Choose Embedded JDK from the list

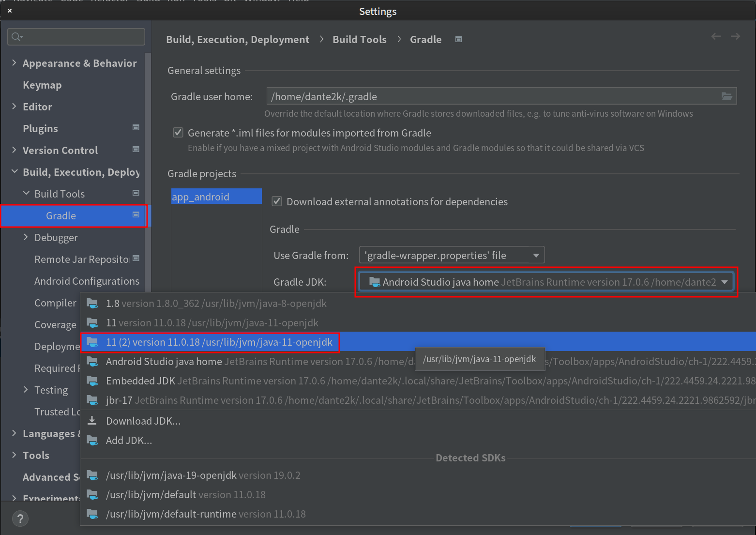point(418,381)
